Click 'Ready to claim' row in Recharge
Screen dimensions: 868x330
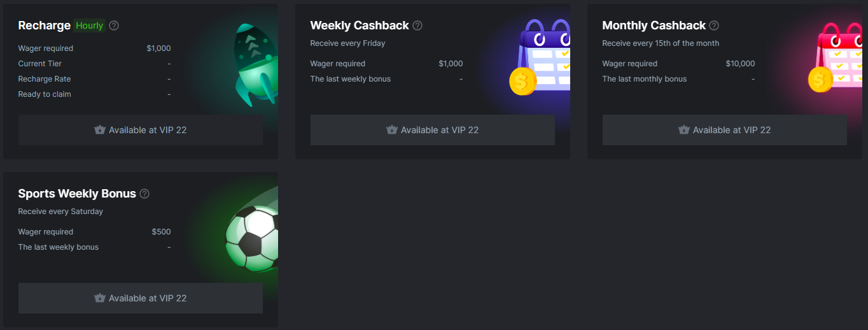pos(95,94)
